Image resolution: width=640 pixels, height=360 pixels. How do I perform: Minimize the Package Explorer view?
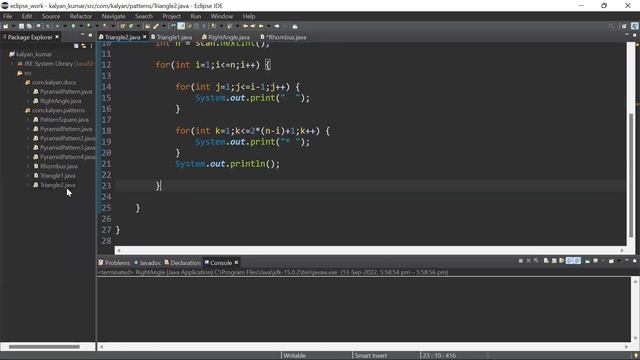[x=82, y=35]
